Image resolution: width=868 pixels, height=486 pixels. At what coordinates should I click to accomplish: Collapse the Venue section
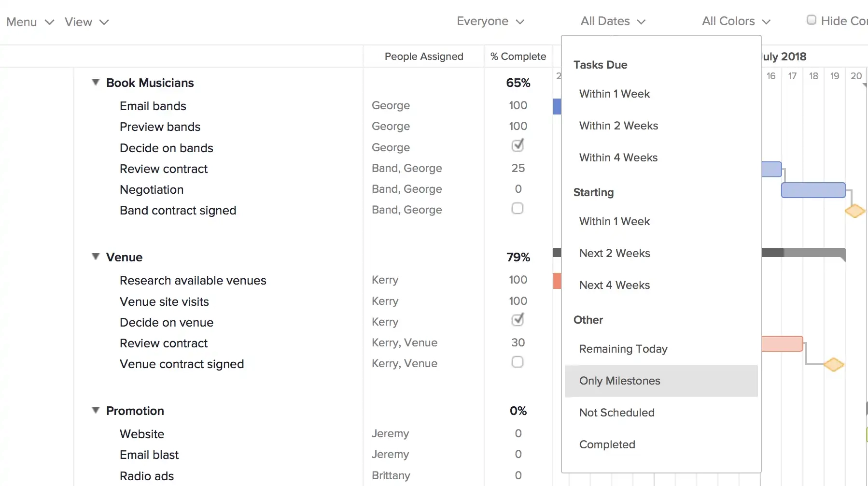point(95,257)
